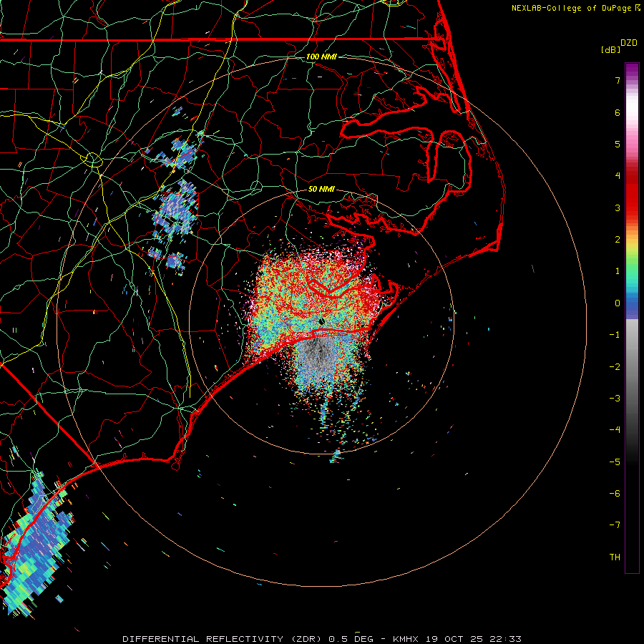The image size is (644, 644).
Task: Click the DIFFERENTIAL REFLECTIVITY (ZDR) caption text
Action: (x=223, y=639)
